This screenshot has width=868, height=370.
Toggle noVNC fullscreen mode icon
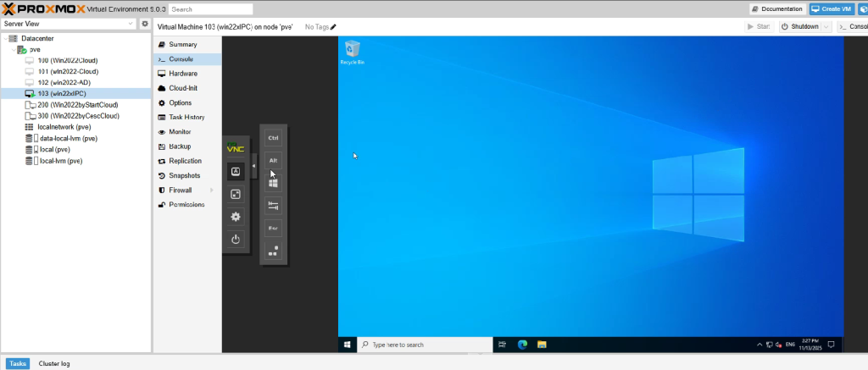(236, 194)
